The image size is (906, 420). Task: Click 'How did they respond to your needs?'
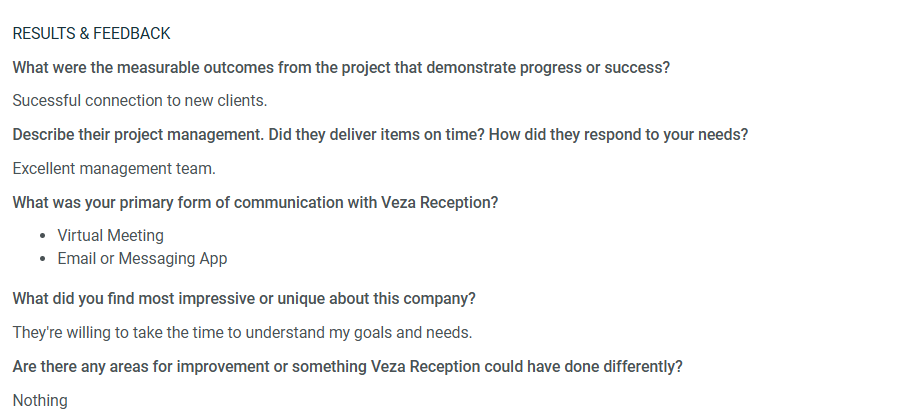[x=618, y=135]
